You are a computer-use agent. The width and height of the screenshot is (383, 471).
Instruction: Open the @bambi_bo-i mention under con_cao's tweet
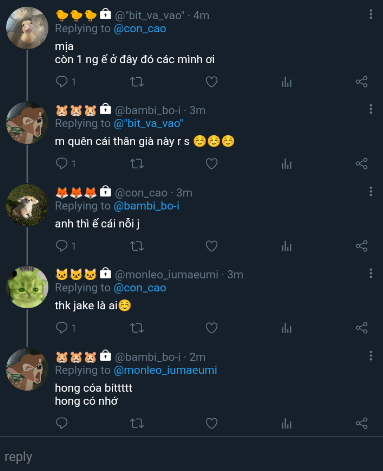tap(146, 206)
